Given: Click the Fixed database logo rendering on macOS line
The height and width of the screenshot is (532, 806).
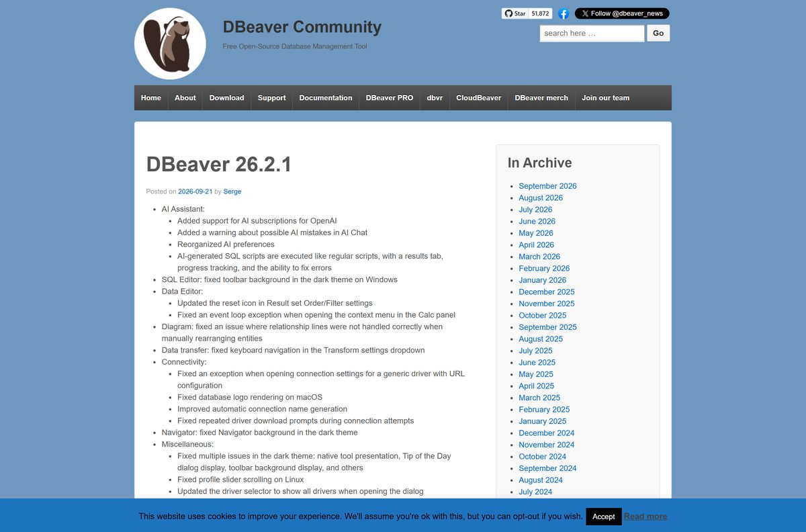Looking at the screenshot, I should point(250,397).
